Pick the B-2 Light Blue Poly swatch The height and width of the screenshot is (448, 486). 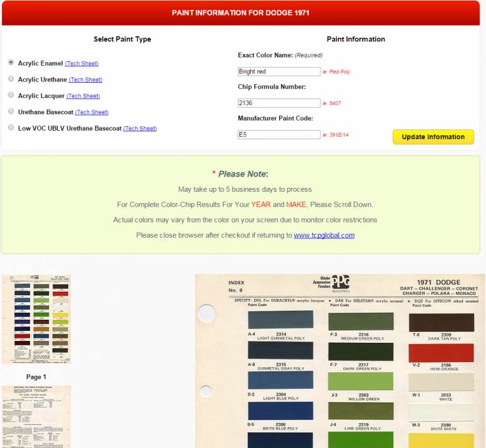[280, 380]
